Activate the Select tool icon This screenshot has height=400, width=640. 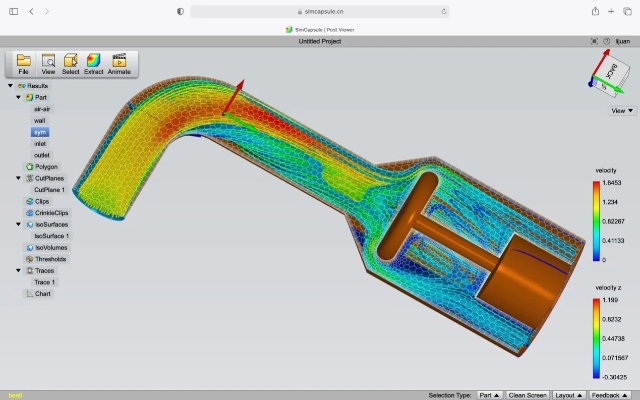point(71,63)
